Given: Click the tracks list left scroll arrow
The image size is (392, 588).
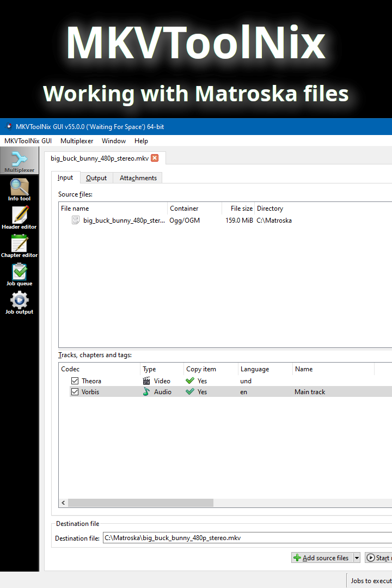Looking at the screenshot, I should point(63,503).
